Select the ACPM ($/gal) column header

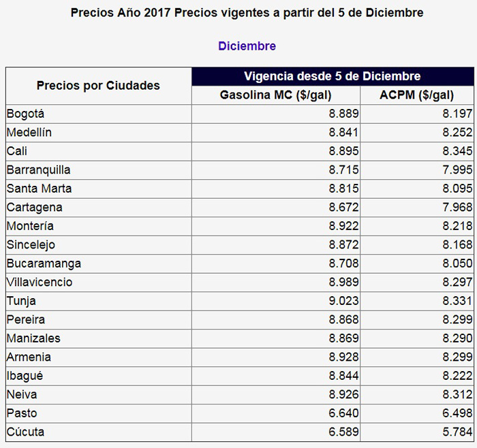point(416,95)
